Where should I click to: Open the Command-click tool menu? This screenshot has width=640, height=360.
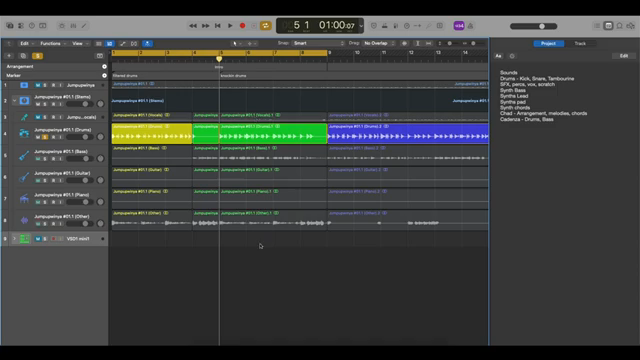pyautogui.click(x=251, y=43)
